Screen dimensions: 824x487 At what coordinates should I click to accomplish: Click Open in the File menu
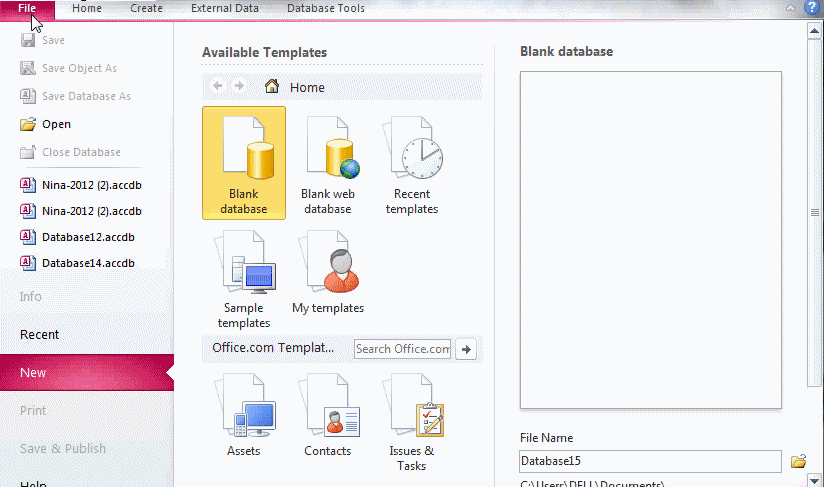[x=45, y=125]
